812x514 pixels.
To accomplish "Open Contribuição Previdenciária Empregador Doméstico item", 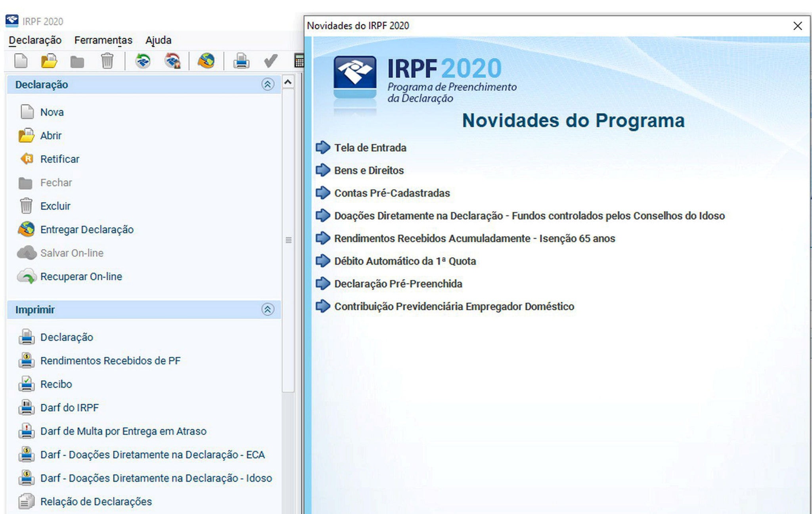I will pos(454,306).
